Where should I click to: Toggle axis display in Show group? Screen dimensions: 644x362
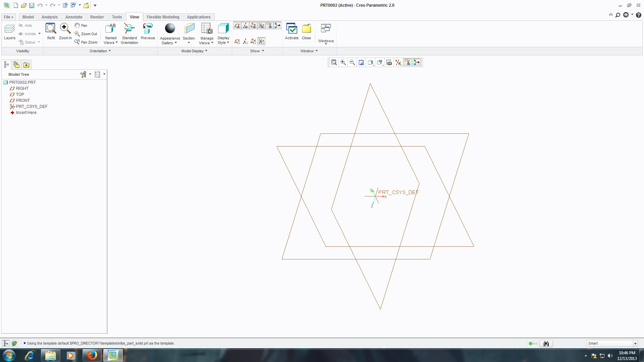pos(245,26)
